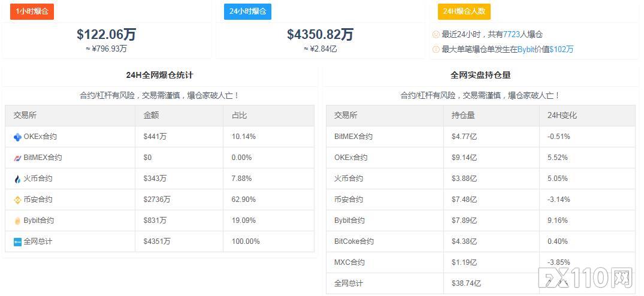Click the OKEx合约 name in liquidation table
The image size is (644, 296).
(40, 137)
